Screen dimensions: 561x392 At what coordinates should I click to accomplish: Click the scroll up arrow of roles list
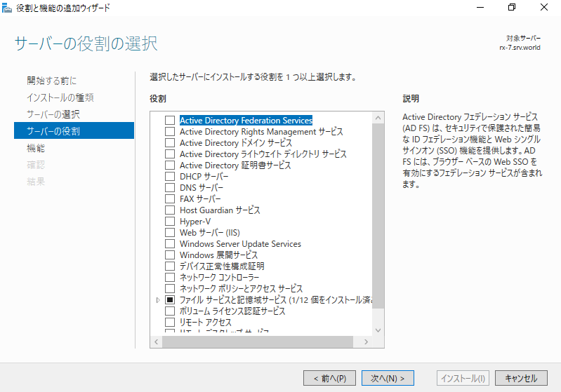click(378, 118)
